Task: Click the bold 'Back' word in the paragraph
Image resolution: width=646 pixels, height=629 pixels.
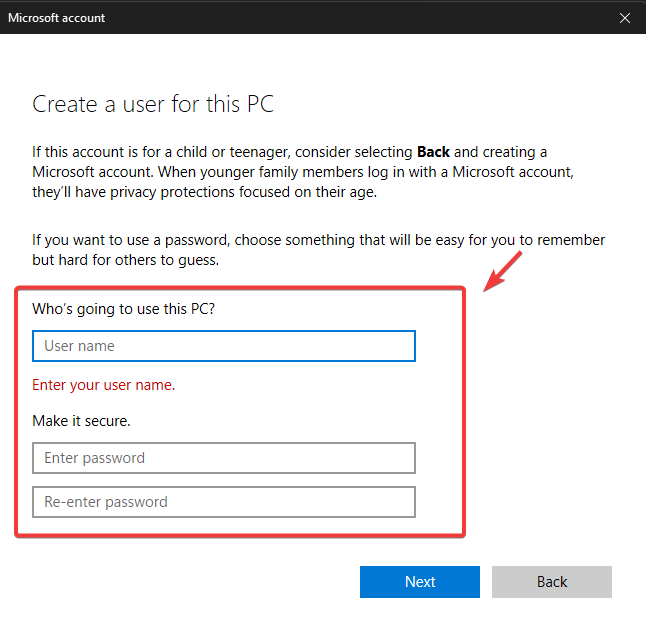Action: 433,152
